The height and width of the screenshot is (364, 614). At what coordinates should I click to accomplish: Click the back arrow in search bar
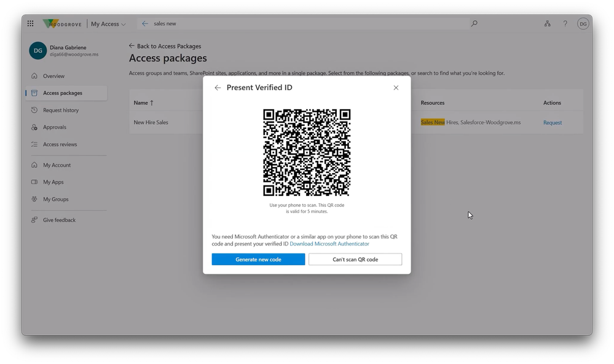[x=145, y=23]
